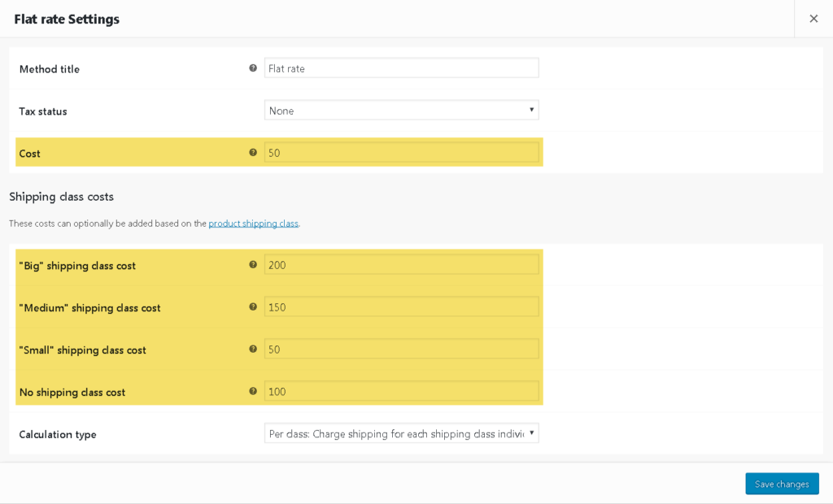Click the Tax status label
The height and width of the screenshot is (504, 833).
[43, 111]
